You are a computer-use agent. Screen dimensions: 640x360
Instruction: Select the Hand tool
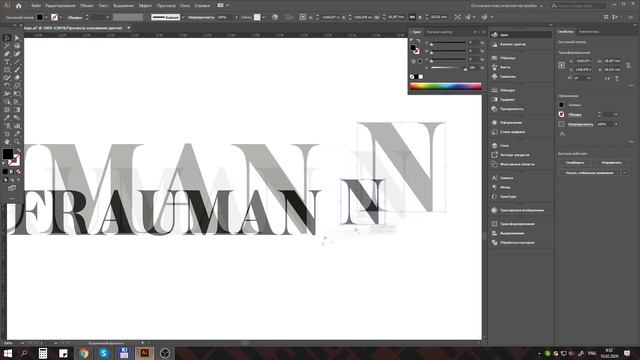click(x=7, y=142)
